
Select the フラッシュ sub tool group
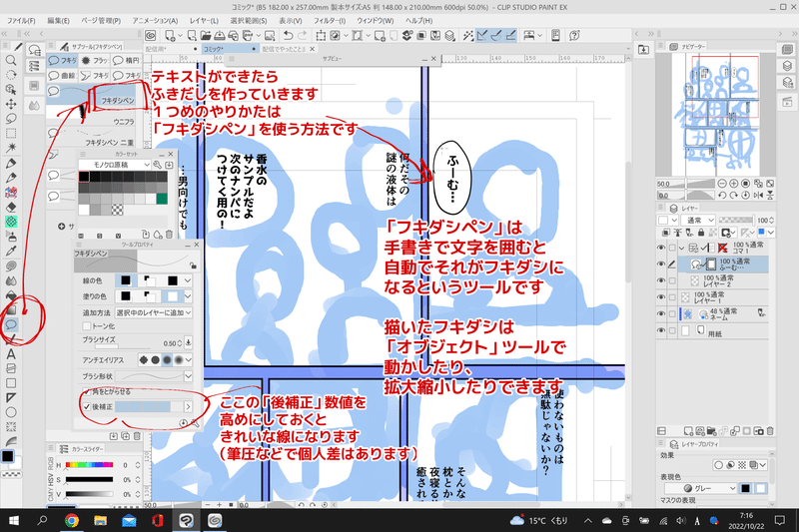pyautogui.click(x=94, y=61)
